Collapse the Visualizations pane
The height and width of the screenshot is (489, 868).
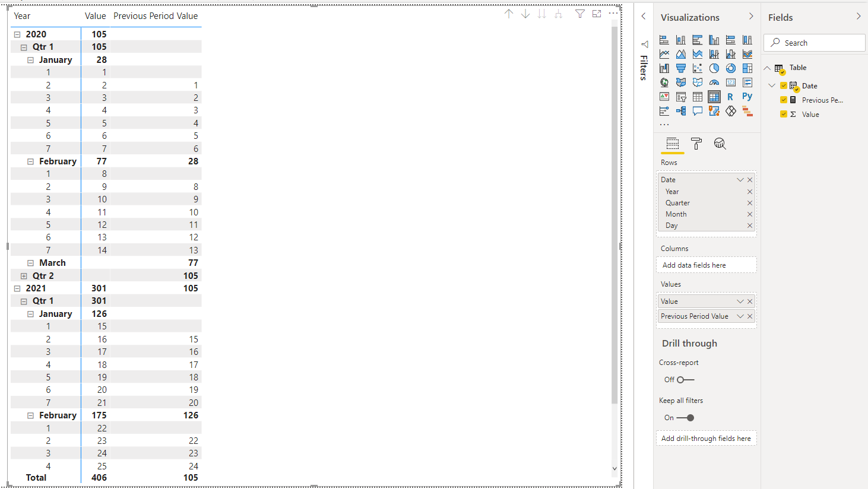pyautogui.click(x=751, y=17)
